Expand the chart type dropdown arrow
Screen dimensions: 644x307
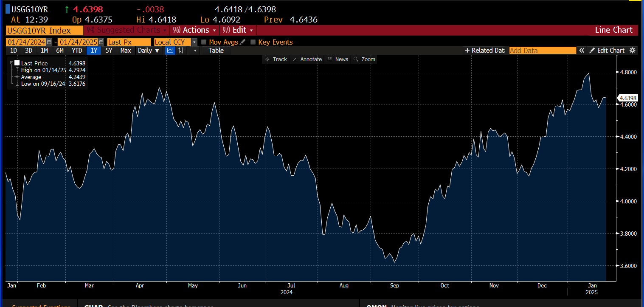tap(195, 51)
